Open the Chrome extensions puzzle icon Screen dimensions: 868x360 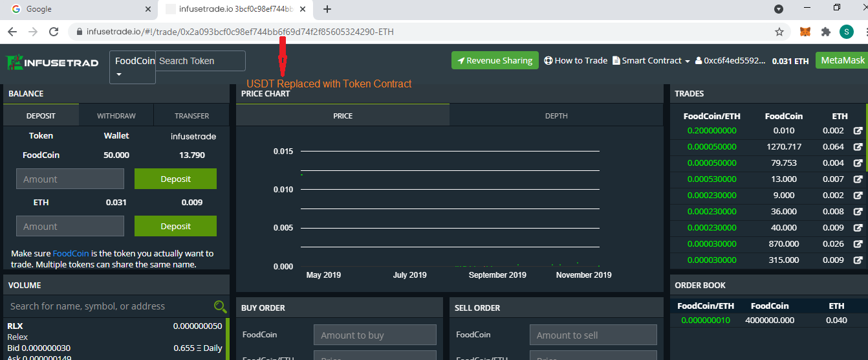pos(826,31)
